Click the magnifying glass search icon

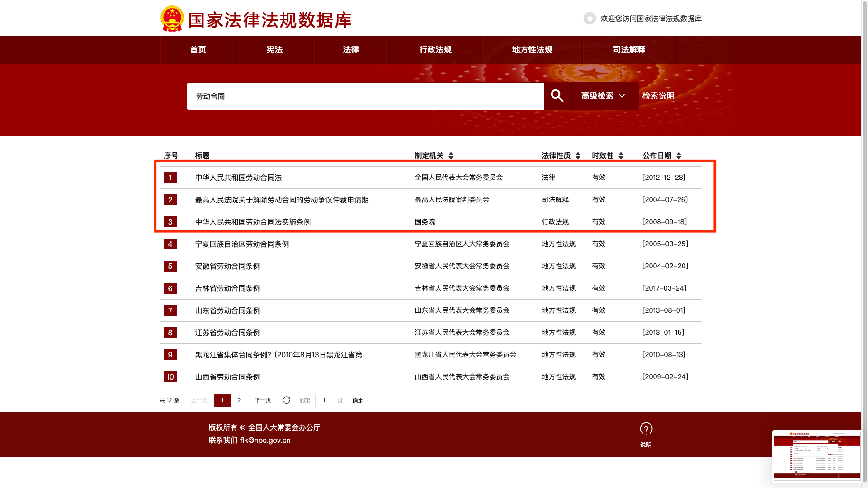[x=557, y=96]
